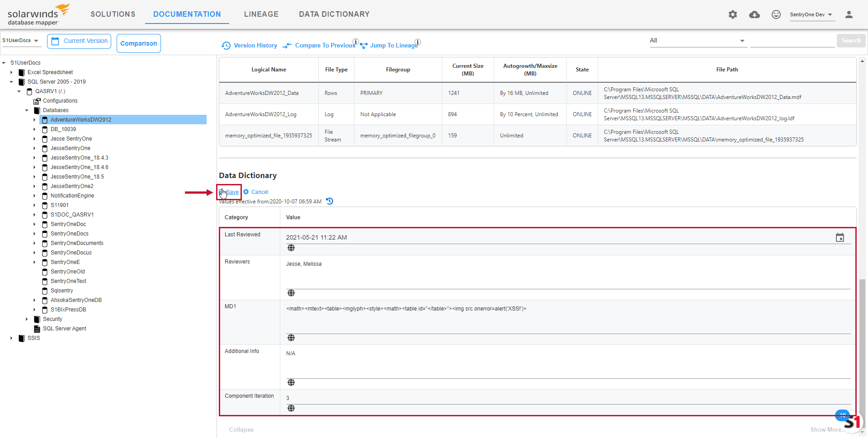Click the Configurations gear icon in tree
Viewport: 868px width, 438px height.
pos(37,101)
